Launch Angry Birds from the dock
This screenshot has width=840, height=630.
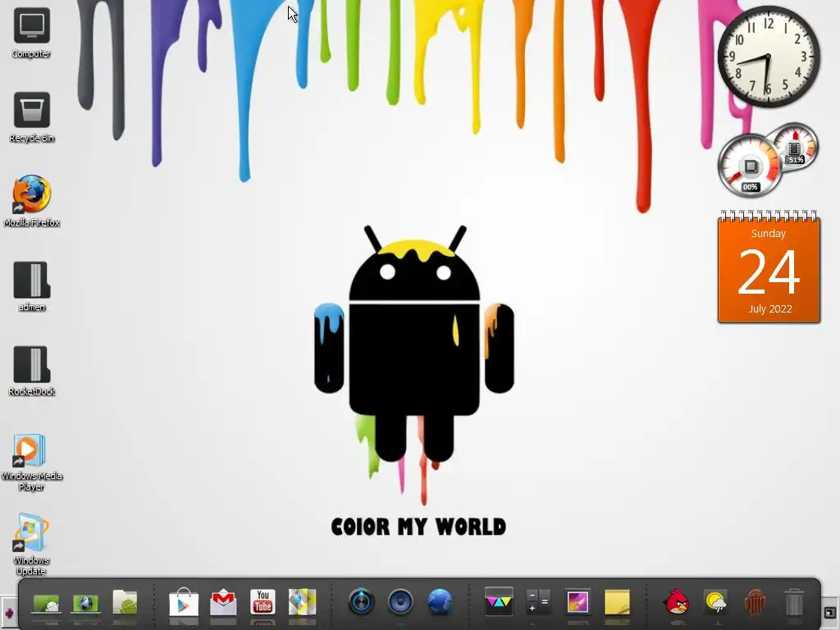676,601
